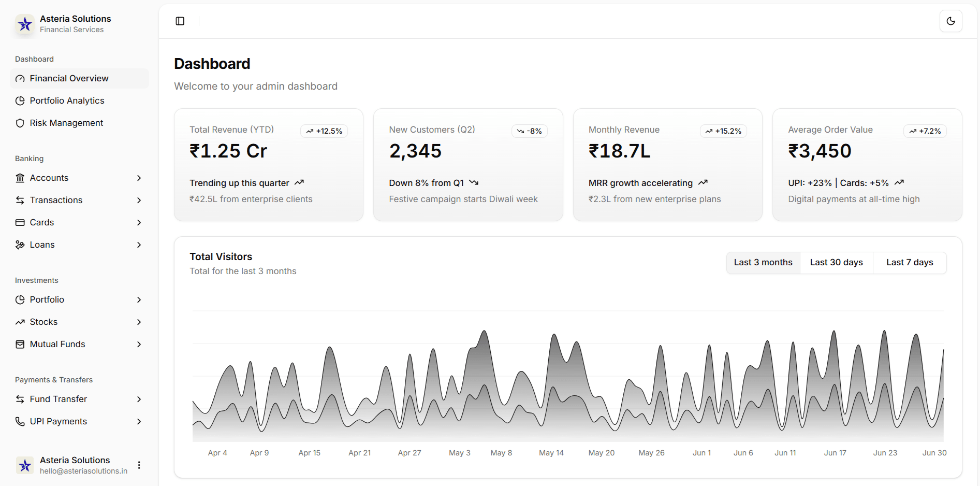Expand the Cards submenu chevron

[x=139, y=223]
